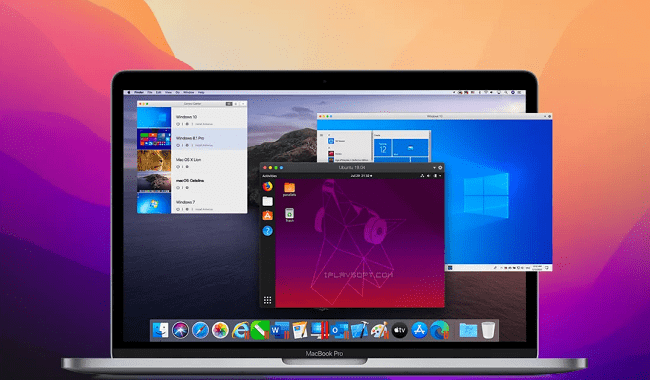The width and height of the screenshot is (650, 380).
Task: Open Spotlight search in macOS menu bar
Action: tap(505, 92)
